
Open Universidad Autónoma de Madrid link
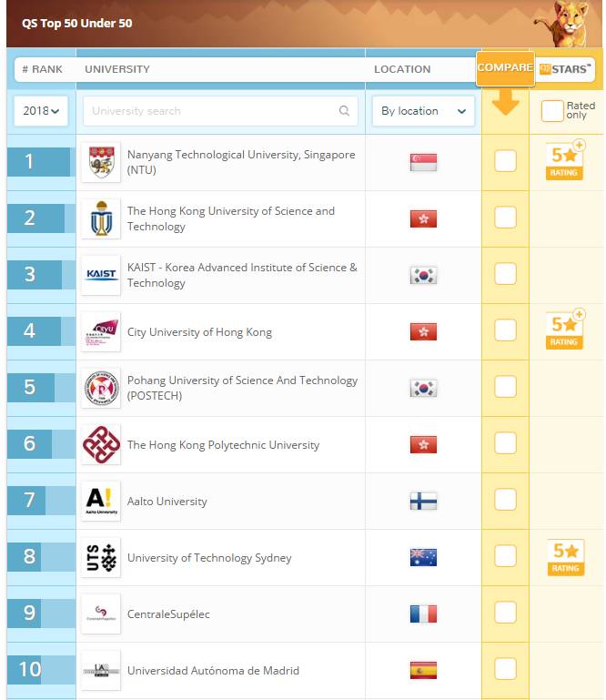point(213,670)
